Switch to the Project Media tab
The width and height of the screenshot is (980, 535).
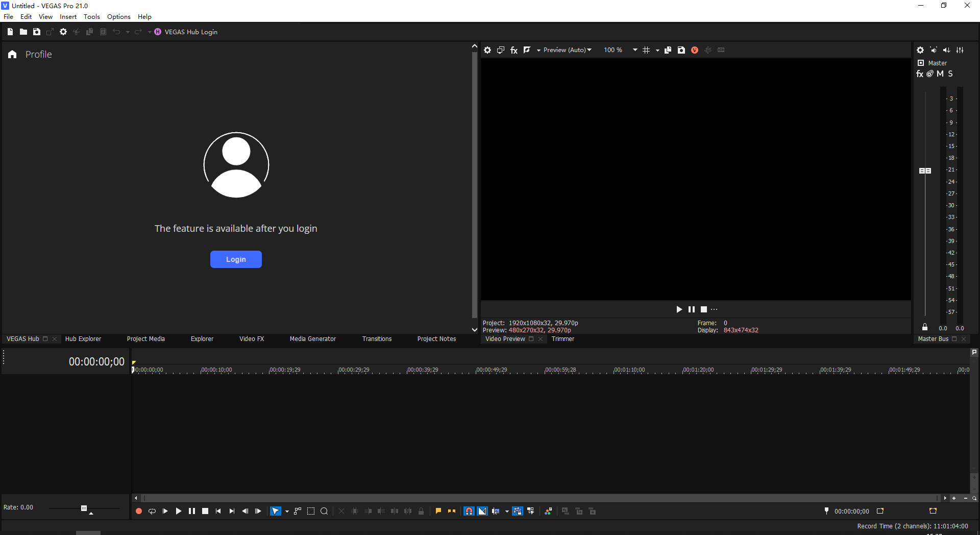(146, 339)
